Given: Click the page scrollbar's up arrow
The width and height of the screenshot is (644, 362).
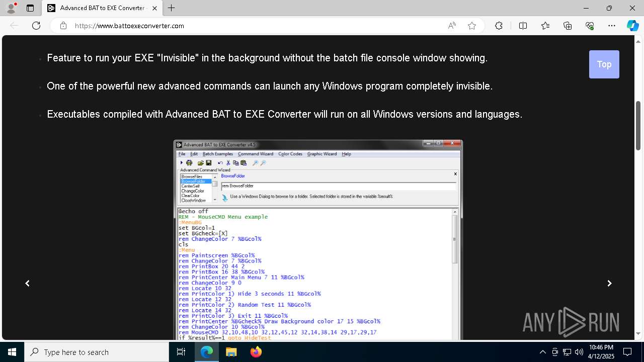Looking at the screenshot, I should point(638,41).
